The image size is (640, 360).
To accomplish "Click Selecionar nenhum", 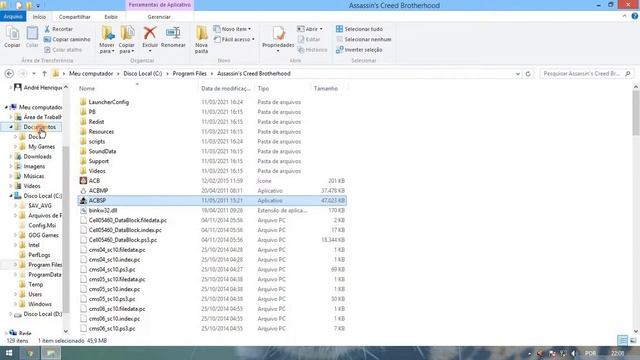I will point(363,39).
